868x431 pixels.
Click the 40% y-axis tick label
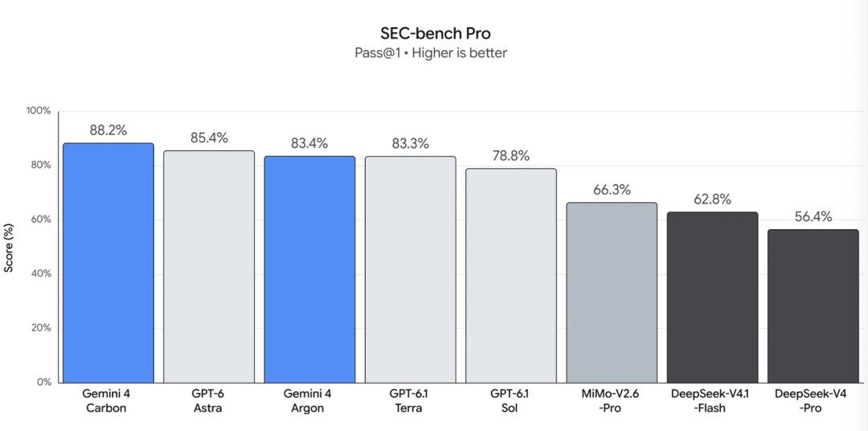coord(40,274)
